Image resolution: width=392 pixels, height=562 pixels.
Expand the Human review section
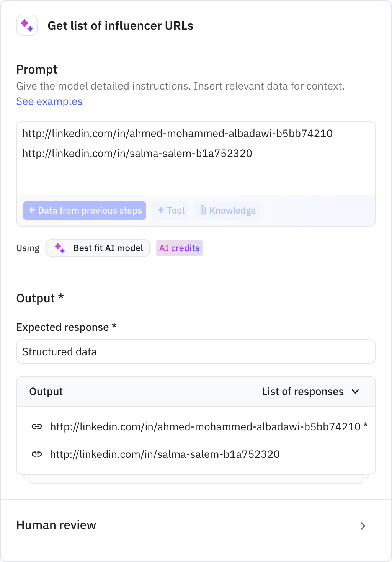[362, 526]
